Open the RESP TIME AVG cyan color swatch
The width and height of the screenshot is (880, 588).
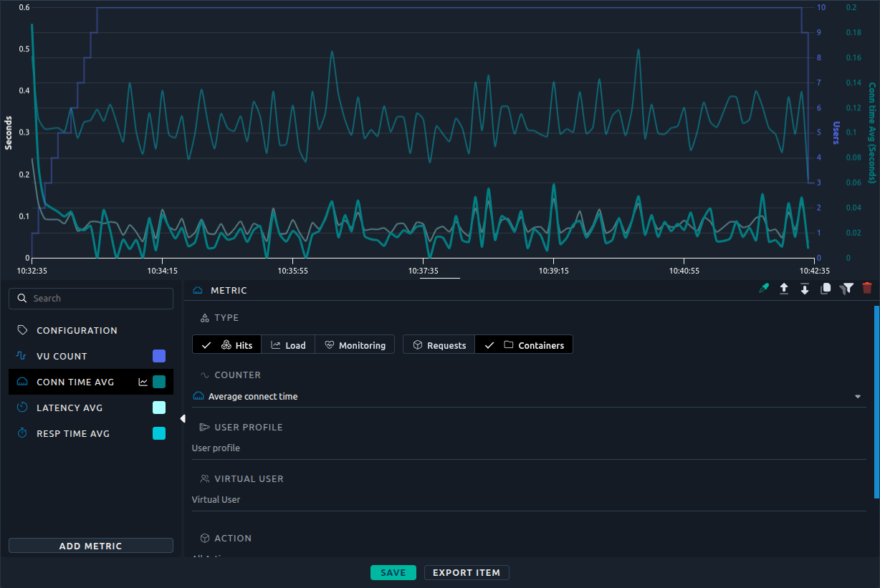tap(159, 433)
